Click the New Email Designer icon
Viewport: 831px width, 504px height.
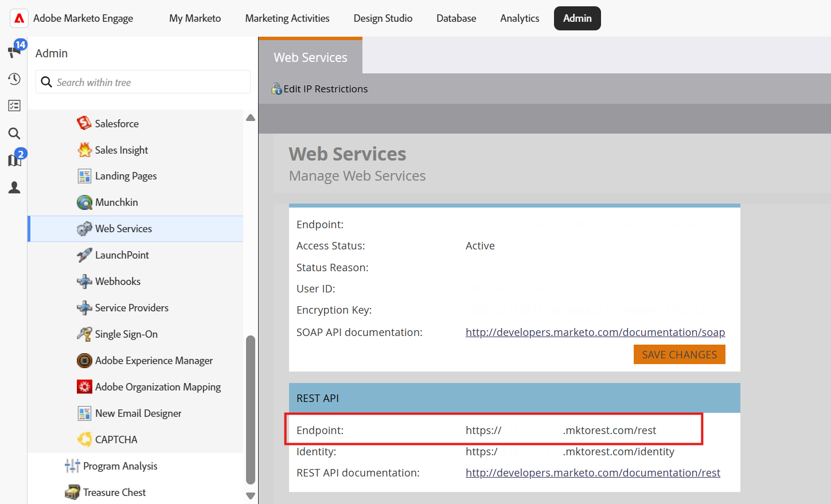pos(84,413)
